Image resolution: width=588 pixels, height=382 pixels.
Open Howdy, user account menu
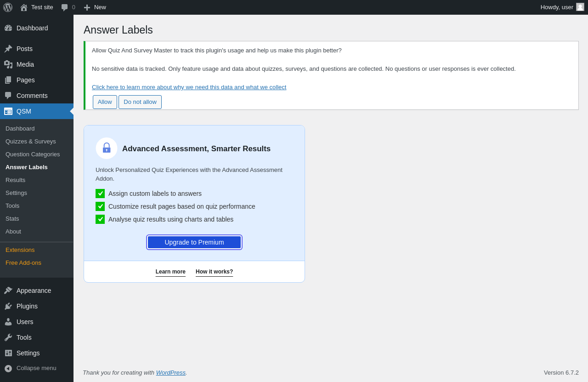562,7
